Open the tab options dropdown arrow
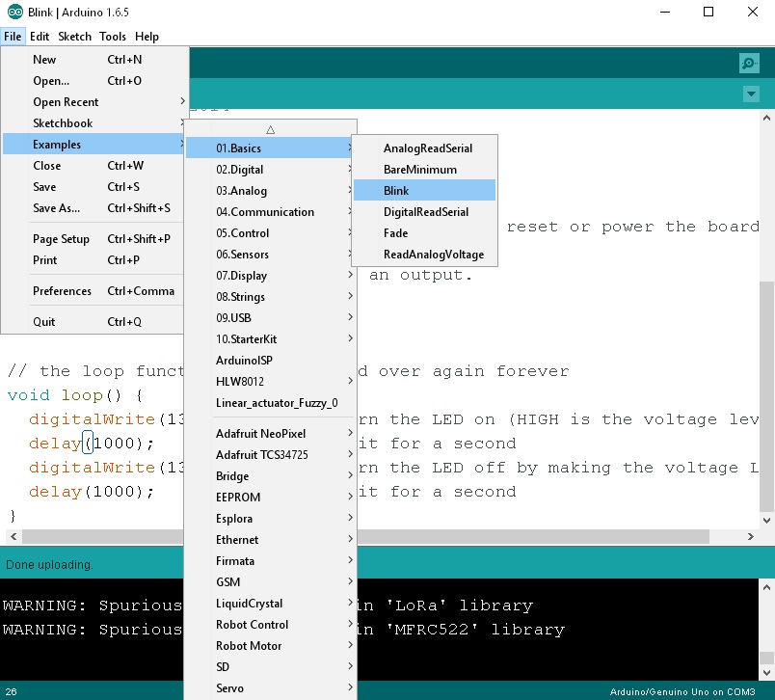This screenshot has width=775, height=700. (x=751, y=94)
